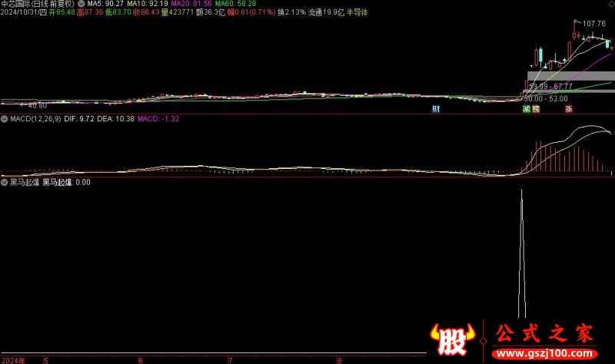Click the MA60: 58.28 legend value
This screenshot has width=615, height=364.
pos(235,4)
